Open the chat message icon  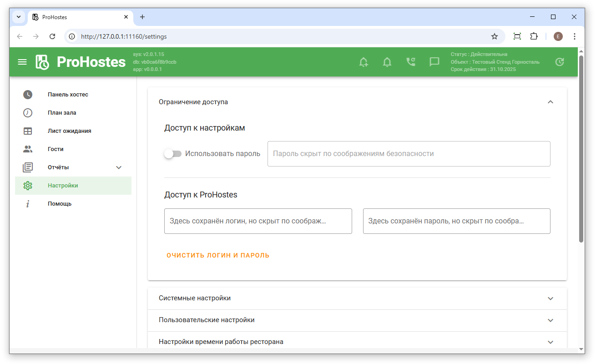(x=434, y=62)
